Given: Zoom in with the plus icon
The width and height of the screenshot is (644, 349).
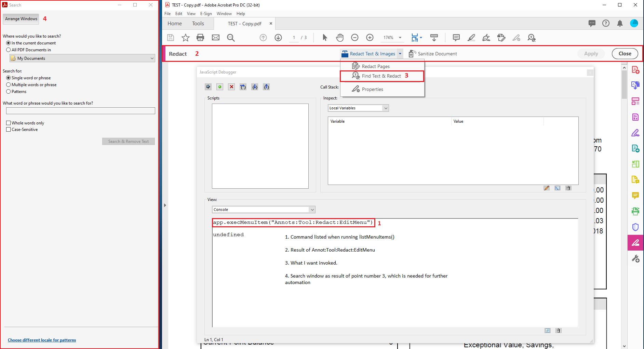Looking at the screenshot, I should coord(370,38).
